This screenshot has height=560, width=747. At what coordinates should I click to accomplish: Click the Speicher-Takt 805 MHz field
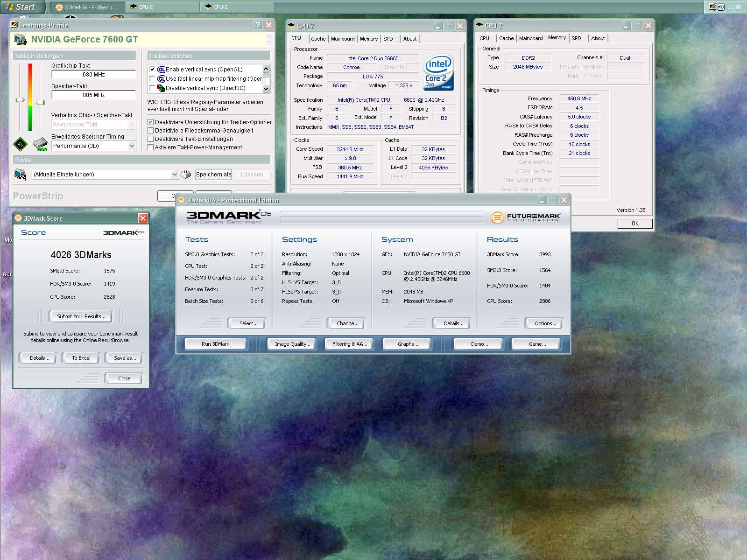[x=93, y=95]
